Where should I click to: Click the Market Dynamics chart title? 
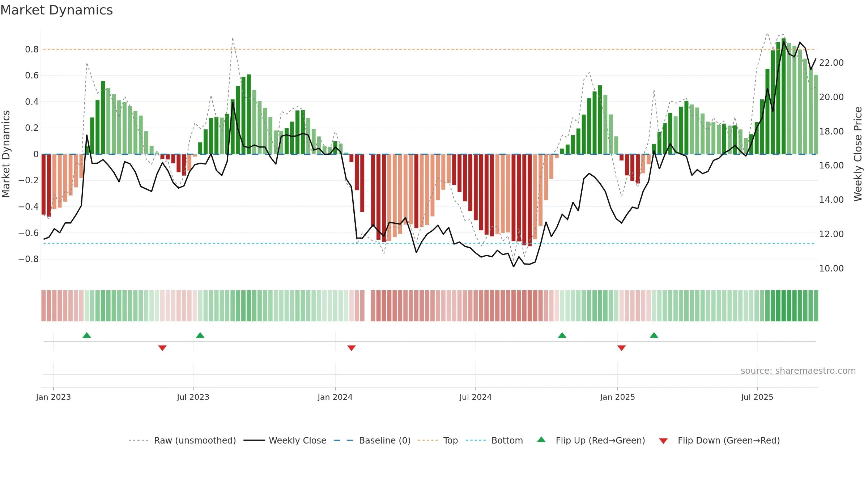click(x=56, y=10)
